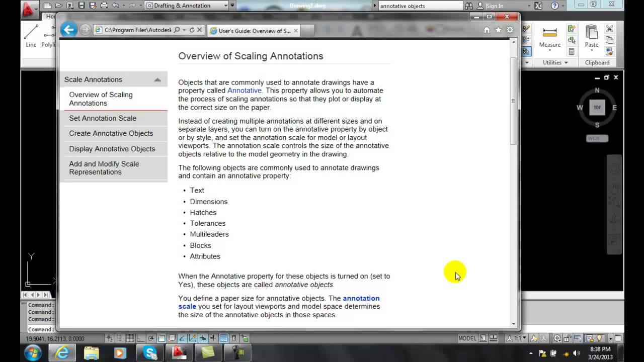Click the Quick View Layouts status icon
This screenshot has height=362, width=644.
pos(483,338)
